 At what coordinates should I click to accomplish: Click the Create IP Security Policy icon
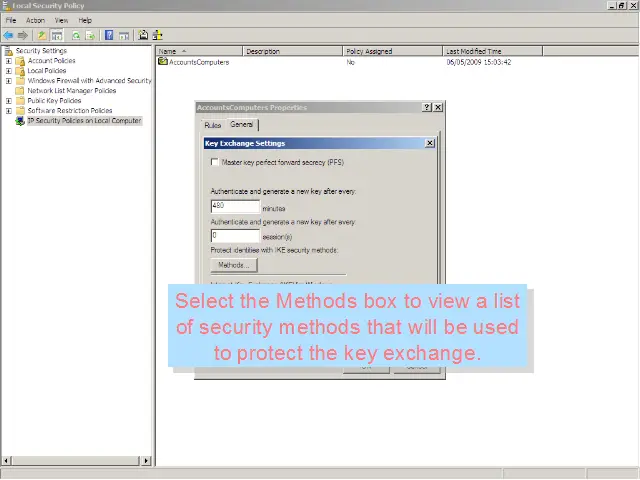pos(143,35)
